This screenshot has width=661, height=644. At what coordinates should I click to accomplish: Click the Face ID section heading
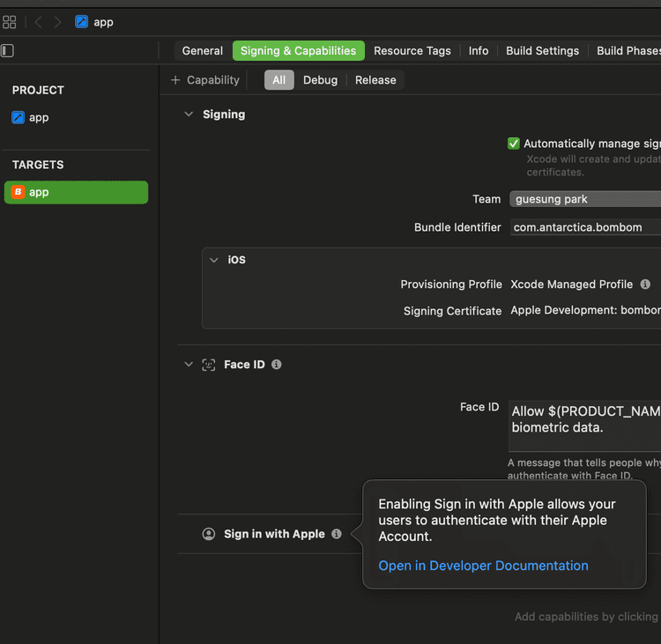click(244, 365)
